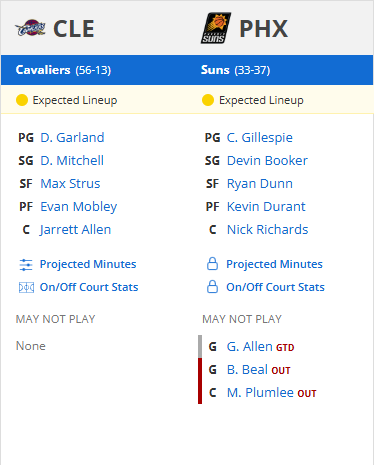Image resolution: width=374 pixels, height=465 pixels.
Task: Select Evan Mobley at power forward
Action: [79, 207]
